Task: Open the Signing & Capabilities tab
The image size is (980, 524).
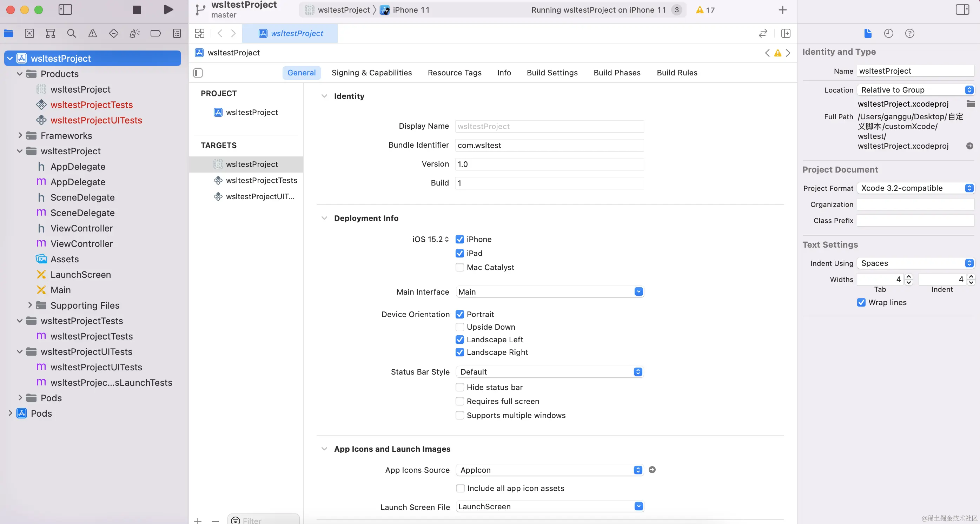Action: (371, 73)
